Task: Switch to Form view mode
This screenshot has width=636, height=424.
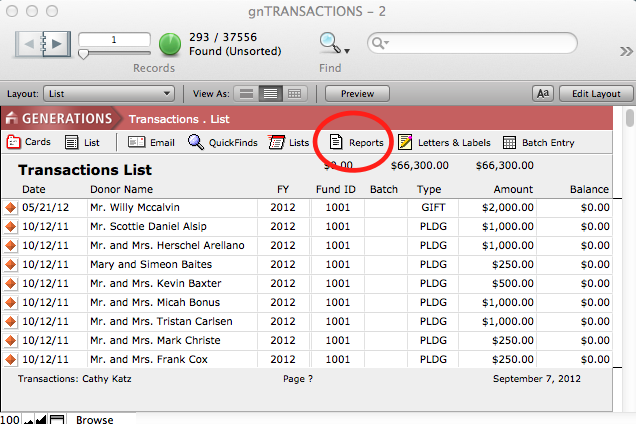Action: tap(243, 93)
